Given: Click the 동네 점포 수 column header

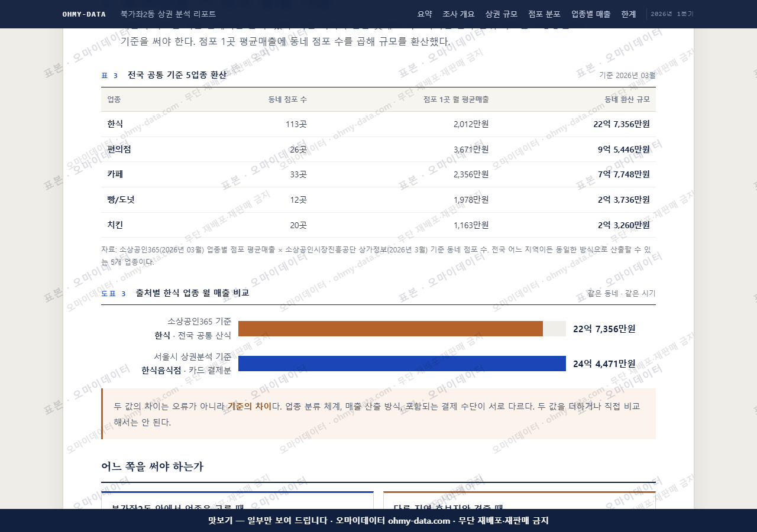Looking at the screenshot, I should (287, 99).
